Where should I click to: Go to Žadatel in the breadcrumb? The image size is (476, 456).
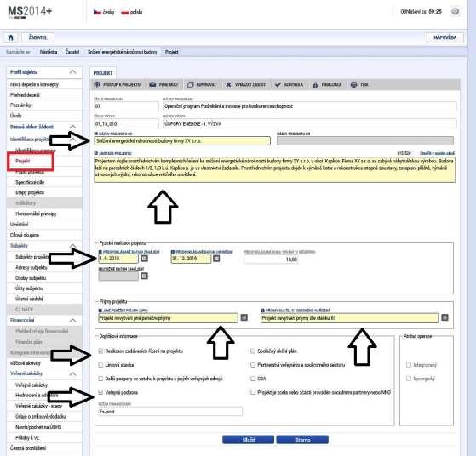(72, 52)
